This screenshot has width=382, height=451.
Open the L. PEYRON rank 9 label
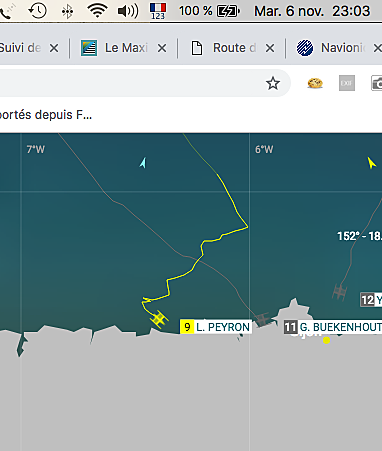[x=216, y=327]
